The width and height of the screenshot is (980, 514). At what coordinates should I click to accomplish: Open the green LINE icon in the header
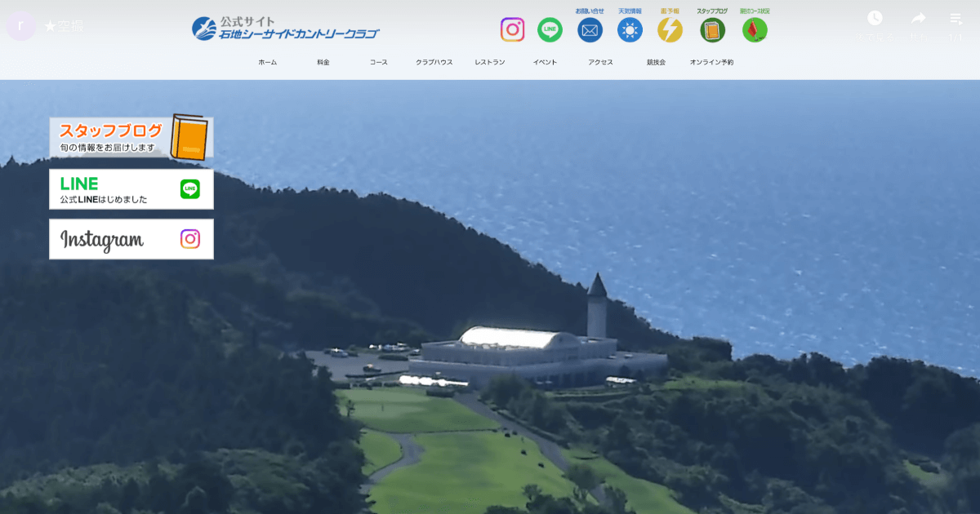(x=550, y=29)
